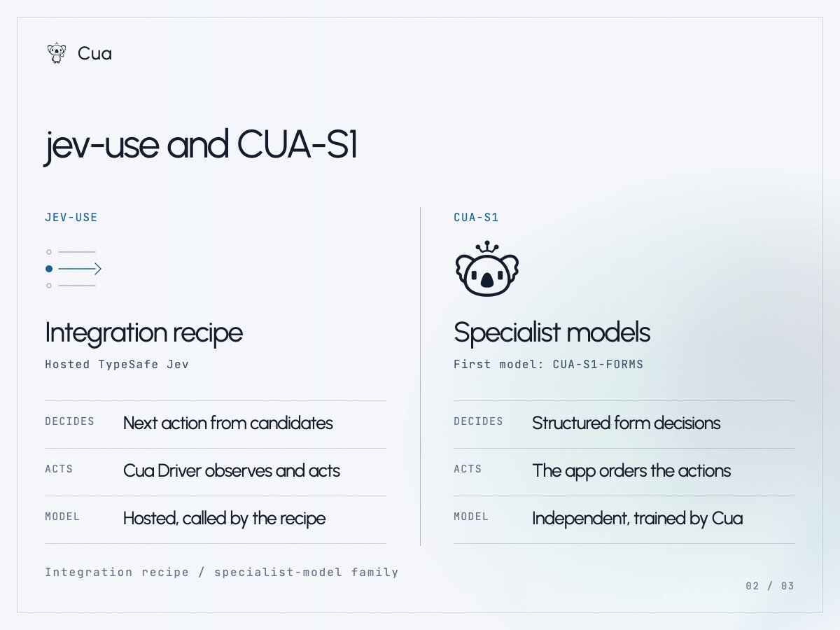Click the large crowned koala icon
This screenshot has width=840, height=630.
pyautogui.click(x=486, y=268)
